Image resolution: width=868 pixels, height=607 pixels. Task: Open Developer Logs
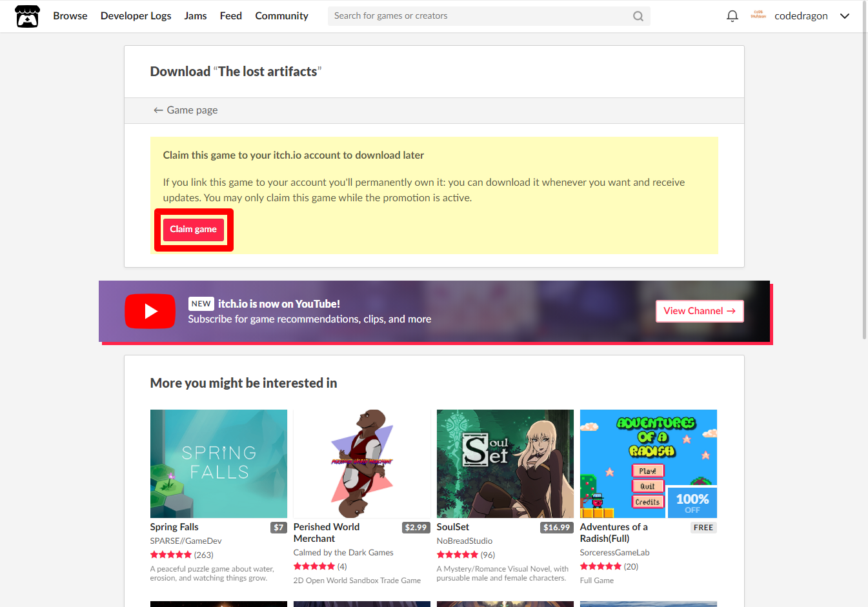click(136, 16)
